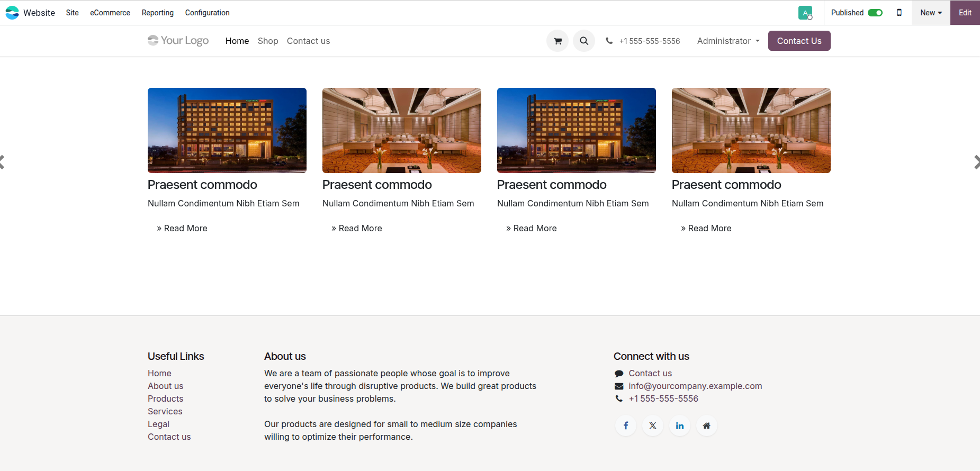Image resolution: width=980 pixels, height=471 pixels.
Task: Toggle the Published switch
Action: click(x=875, y=13)
